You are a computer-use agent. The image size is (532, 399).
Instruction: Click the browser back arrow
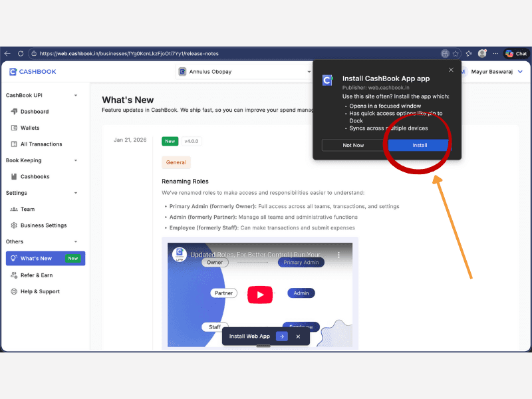pyautogui.click(x=7, y=54)
